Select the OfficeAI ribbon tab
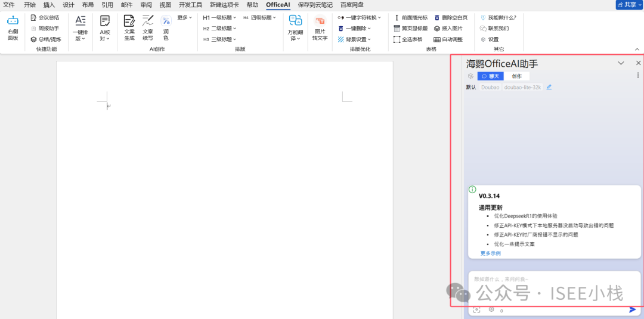The width and height of the screenshot is (644, 319). [x=278, y=5]
